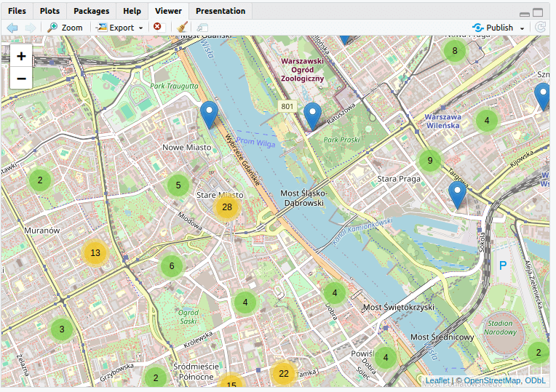
Task: Expand the cluster labeled 6 near Miodowa
Action: click(172, 266)
